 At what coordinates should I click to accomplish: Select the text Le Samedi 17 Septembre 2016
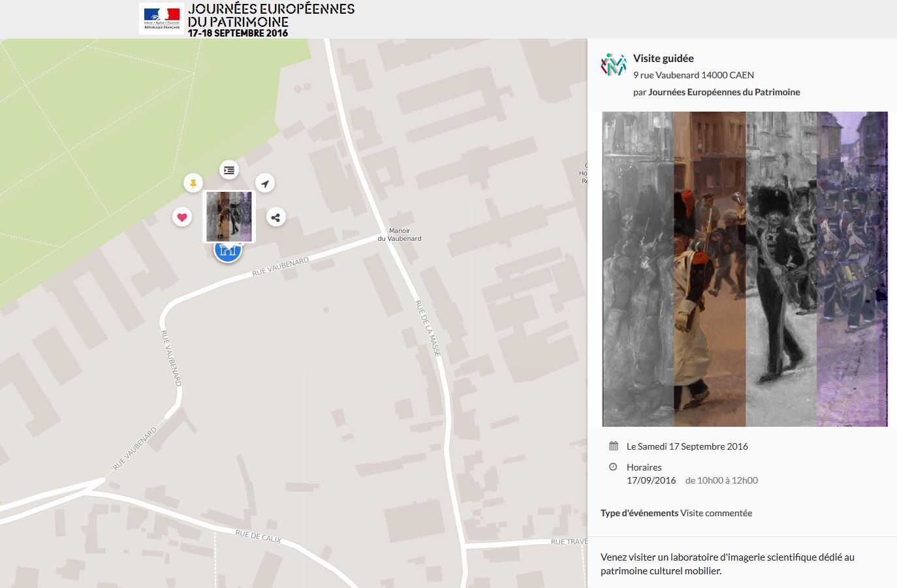pyautogui.click(x=687, y=446)
